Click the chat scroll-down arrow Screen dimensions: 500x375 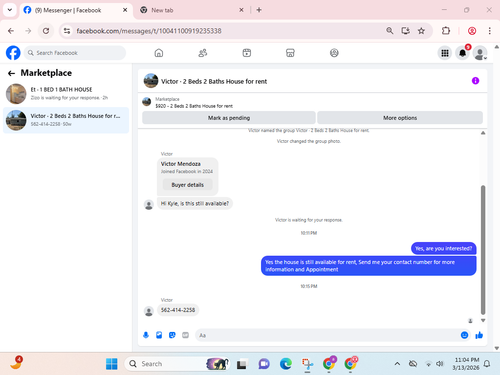(x=483, y=320)
